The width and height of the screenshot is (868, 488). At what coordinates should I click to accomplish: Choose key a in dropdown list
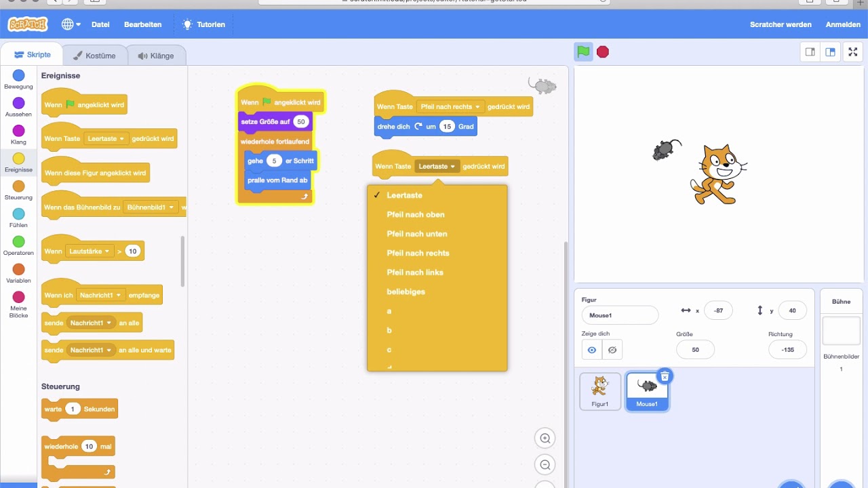coord(437,311)
